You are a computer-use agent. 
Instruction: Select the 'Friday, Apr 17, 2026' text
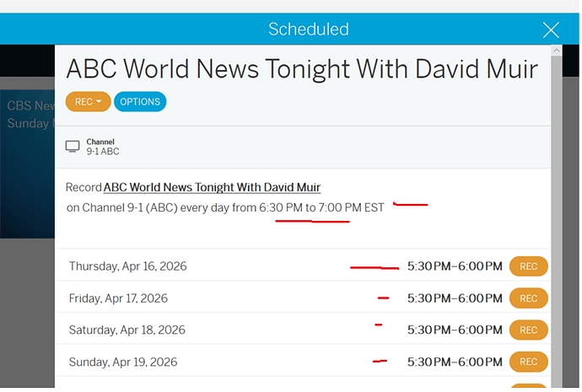click(118, 298)
